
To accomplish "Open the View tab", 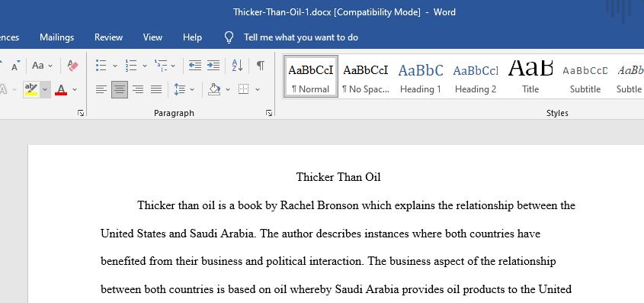I will (152, 37).
